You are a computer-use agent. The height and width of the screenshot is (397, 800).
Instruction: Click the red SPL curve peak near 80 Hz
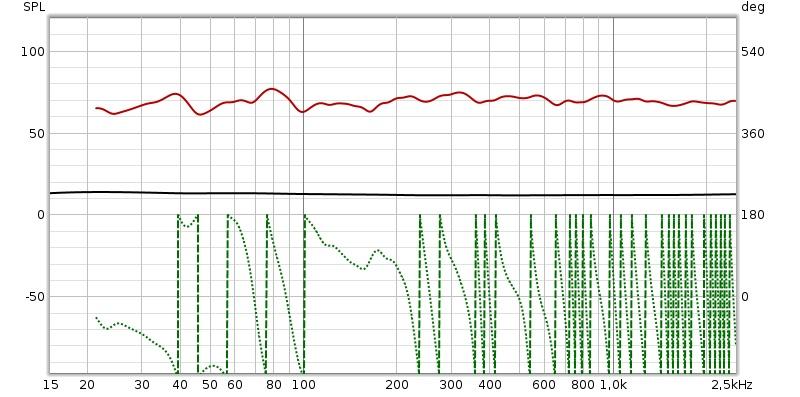[x=271, y=89]
